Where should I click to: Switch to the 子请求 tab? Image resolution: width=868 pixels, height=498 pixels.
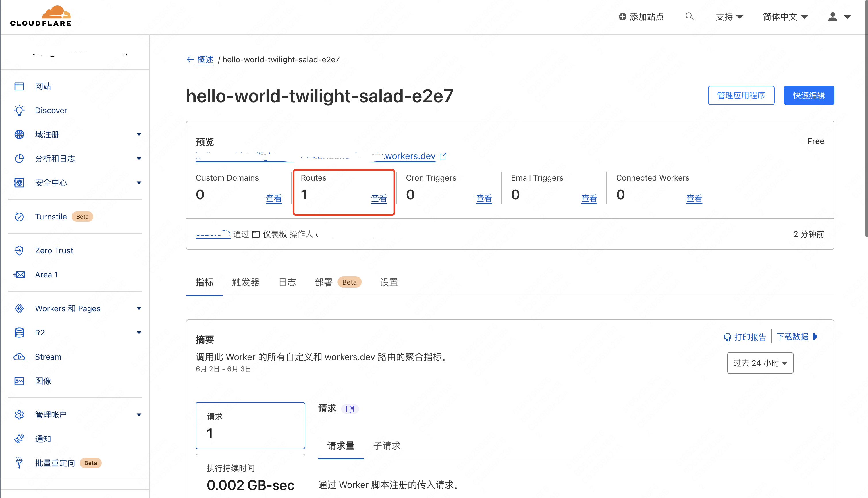pyautogui.click(x=386, y=446)
